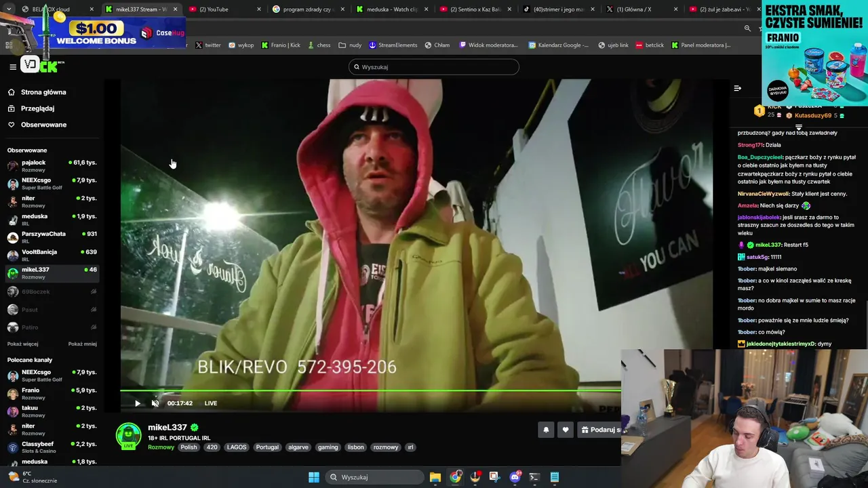Viewport: 868px width, 488px height.
Task: Click the green stream progress bar
Action: coord(370,390)
